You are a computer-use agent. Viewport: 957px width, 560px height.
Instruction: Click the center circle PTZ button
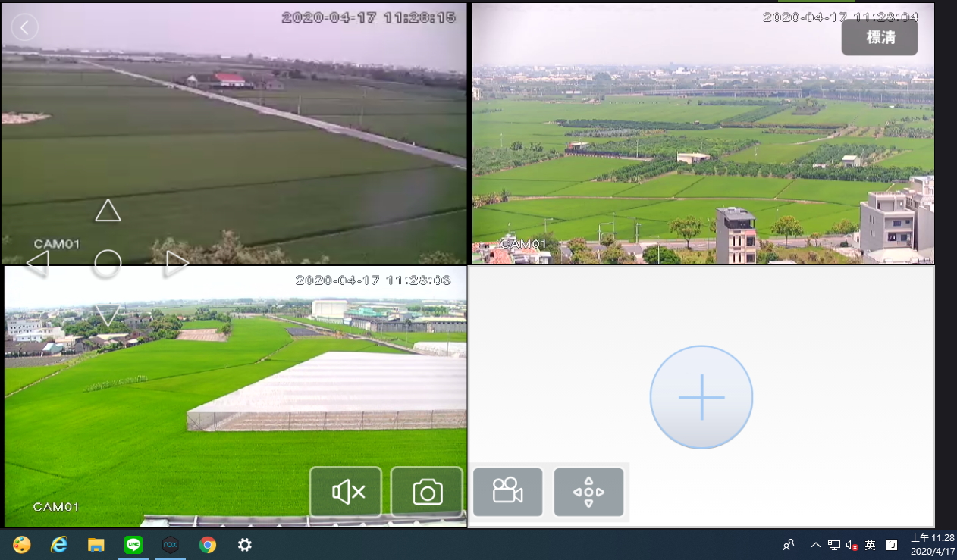108,263
